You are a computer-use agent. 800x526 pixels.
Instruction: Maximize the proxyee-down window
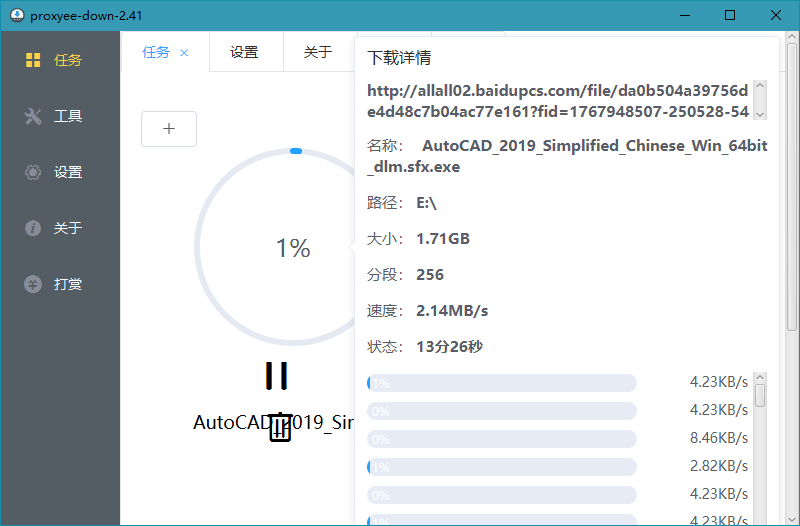click(x=730, y=15)
